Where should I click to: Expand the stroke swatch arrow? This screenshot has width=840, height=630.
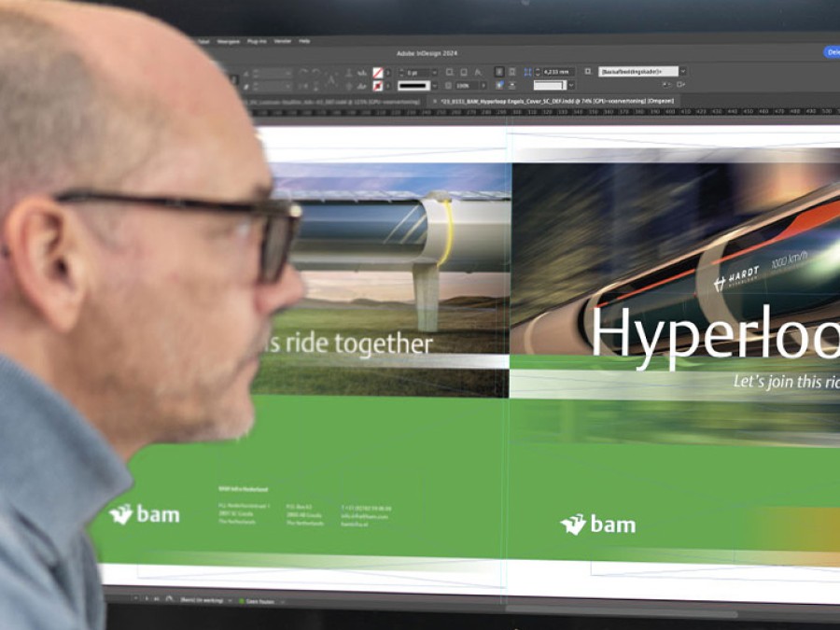coord(388,86)
